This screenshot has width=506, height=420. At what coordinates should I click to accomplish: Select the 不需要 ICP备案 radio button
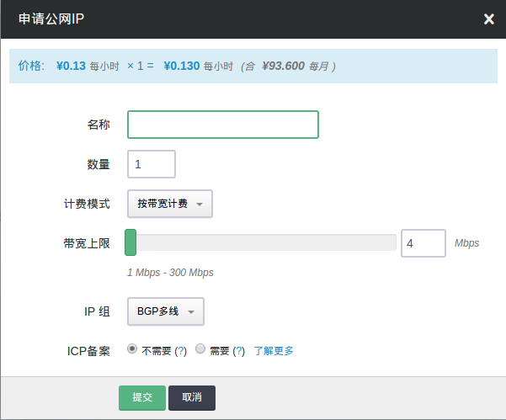tap(132, 349)
